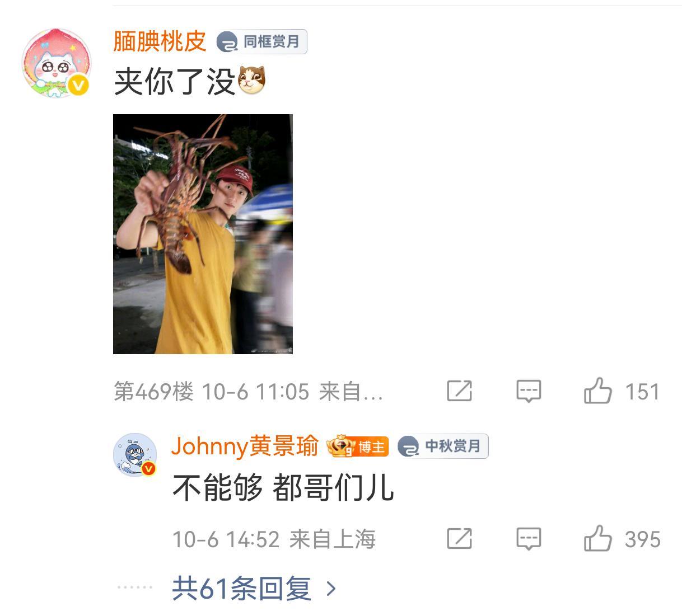The height and width of the screenshot is (616, 682).
Task: Tap the reply text 不能够 都哥们儿
Action: (283, 488)
